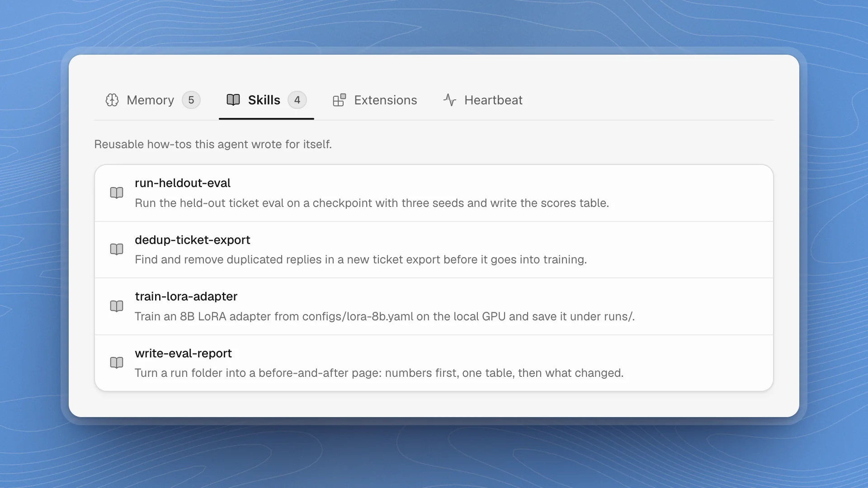This screenshot has height=488, width=868.
Task: Click the Extensions blocks icon
Action: tap(340, 100)
